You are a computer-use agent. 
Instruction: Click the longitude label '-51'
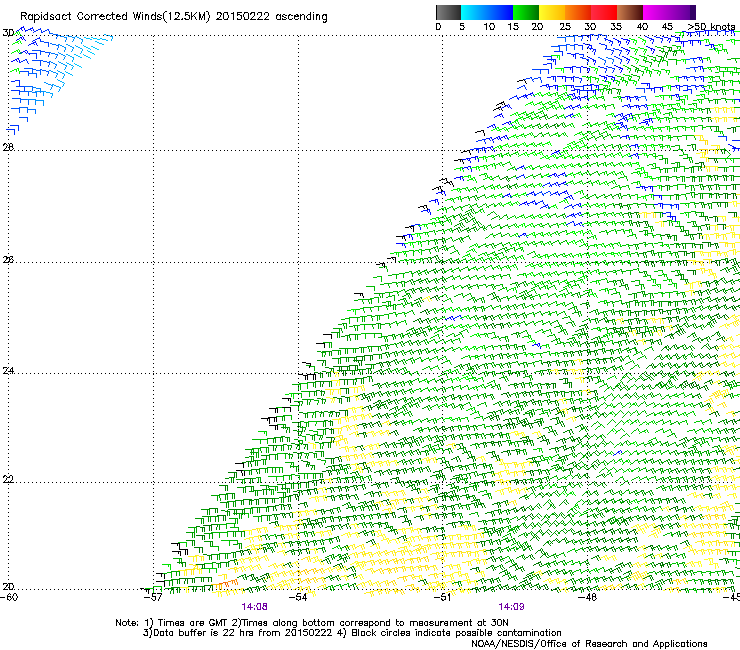coord(443,597)
